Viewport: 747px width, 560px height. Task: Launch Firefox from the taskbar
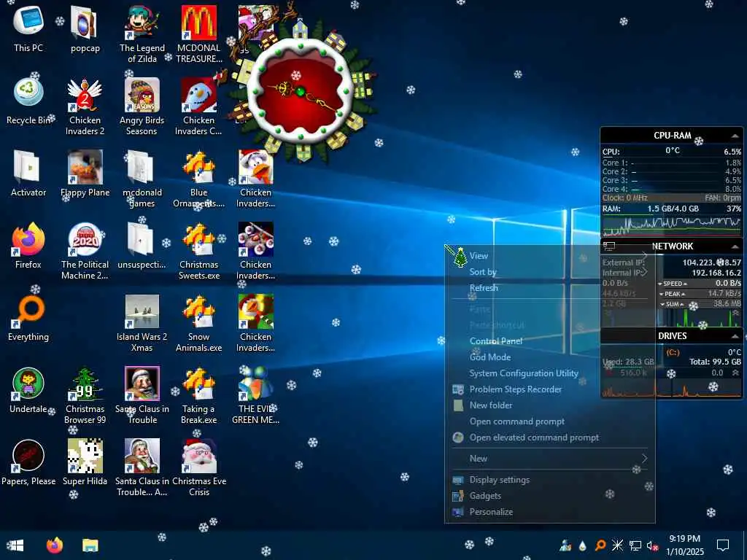point(55,545)
